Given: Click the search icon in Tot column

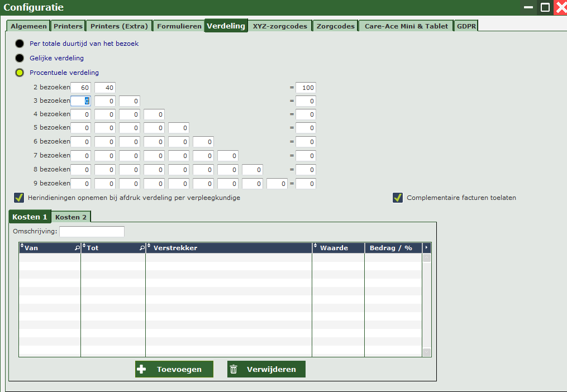Looking at the screenshot, I should [142, 248].
